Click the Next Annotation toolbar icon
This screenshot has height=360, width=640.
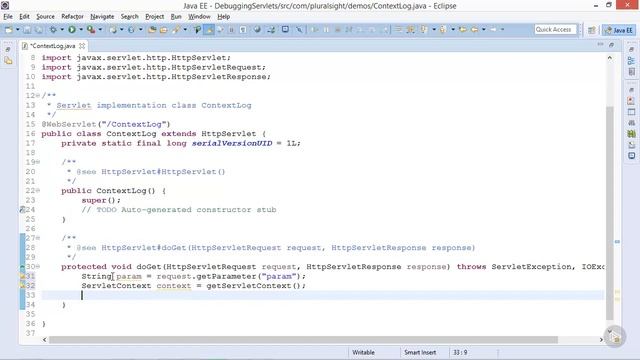424,30
